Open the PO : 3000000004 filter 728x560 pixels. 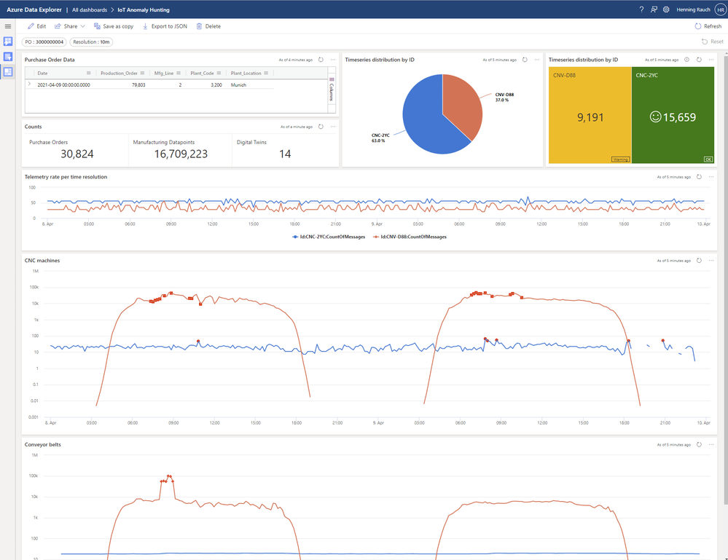pyautogui.click(x=44, y=42)
